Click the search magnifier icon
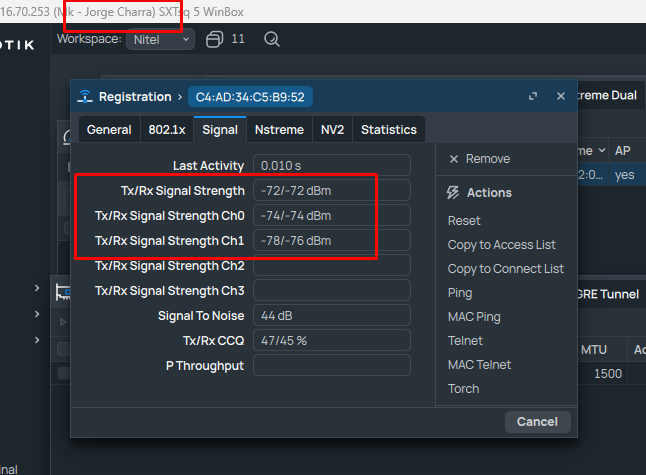Screen dimensions: 646x475 coord(271,40)
